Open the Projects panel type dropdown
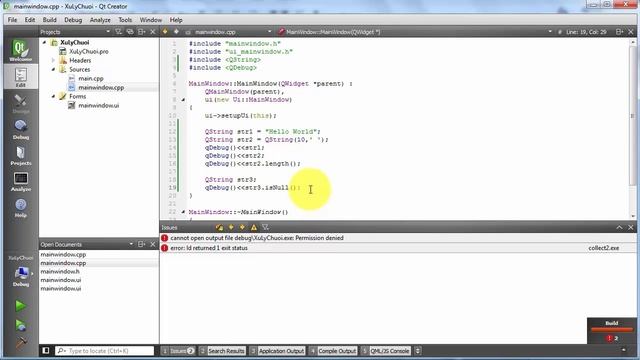640x360 pixels. [108, 32]
